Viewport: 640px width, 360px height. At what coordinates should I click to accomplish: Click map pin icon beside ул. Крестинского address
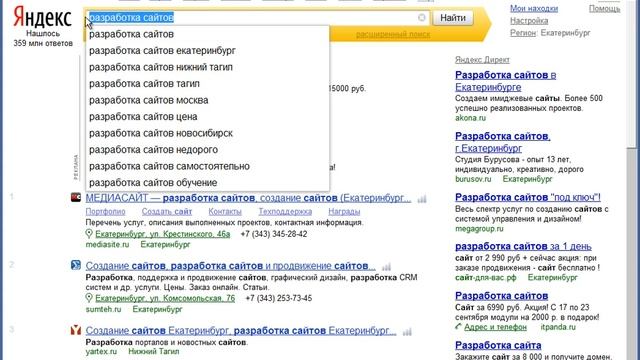[x=89, y=234]
